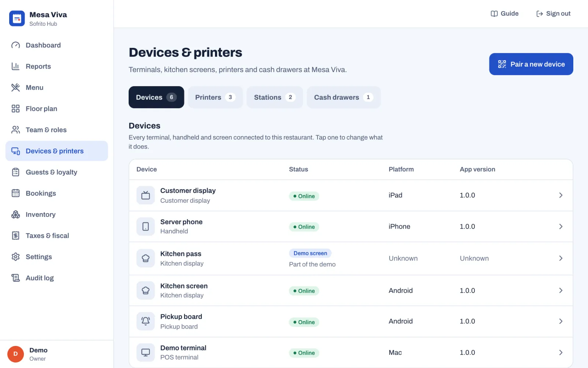Expand the Demo terminal row chevron
The height and width of the screenshot is (368, 588).
(x=561, y=353)
